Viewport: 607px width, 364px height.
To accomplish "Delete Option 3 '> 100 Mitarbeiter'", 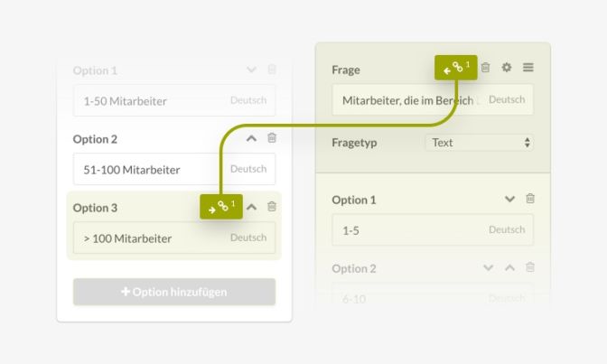I will [x=272, y=207].
